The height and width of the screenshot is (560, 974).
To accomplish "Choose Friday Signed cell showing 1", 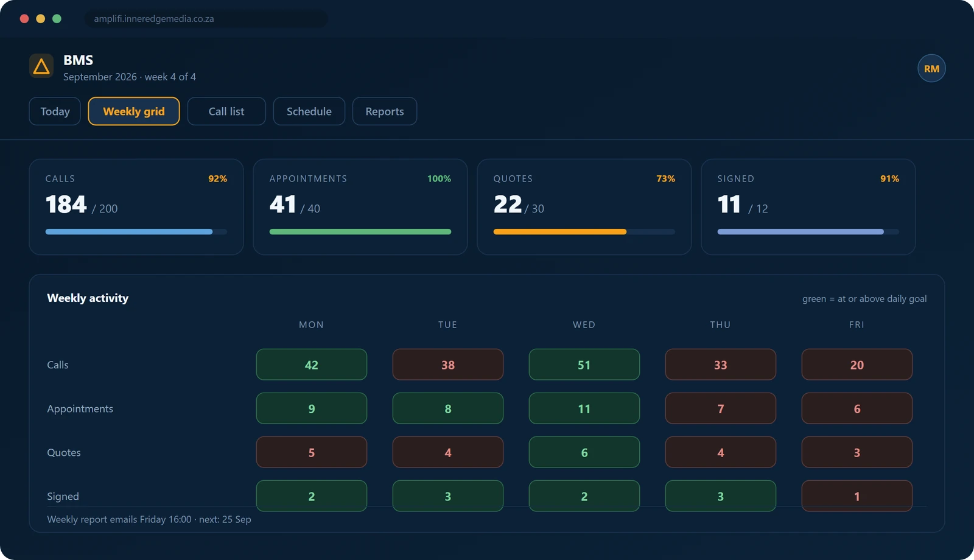I will coord(857,496).
